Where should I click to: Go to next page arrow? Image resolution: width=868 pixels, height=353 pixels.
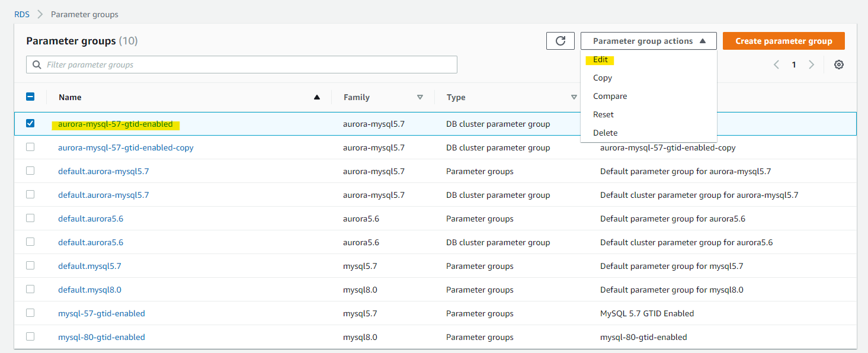click(812, 65)
